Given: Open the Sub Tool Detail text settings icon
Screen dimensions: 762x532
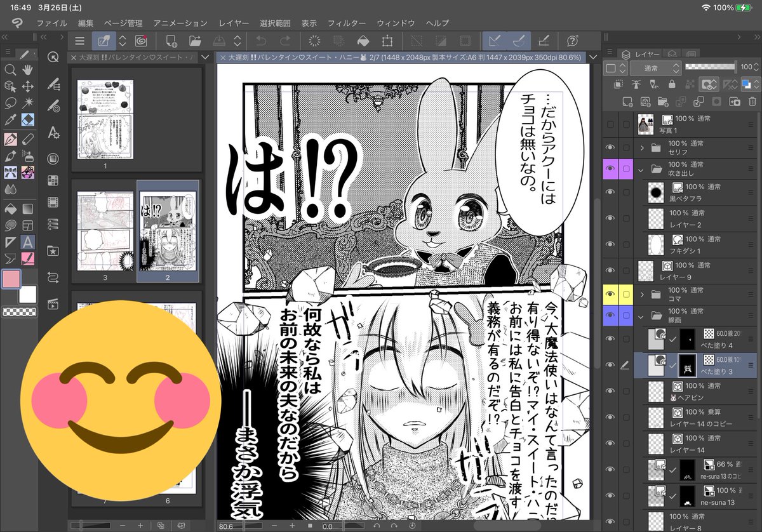Looking at the screenshot, I should point(53,133).
